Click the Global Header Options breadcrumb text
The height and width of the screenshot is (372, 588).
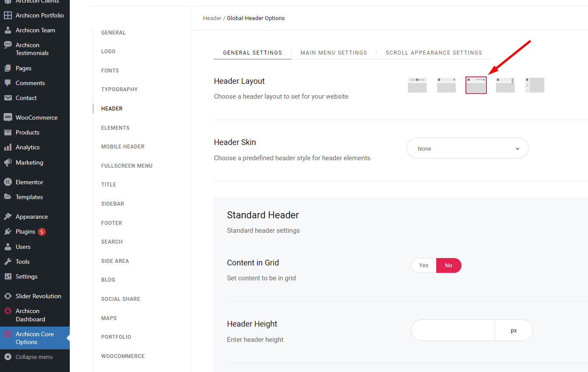click(x=256, y=18)
